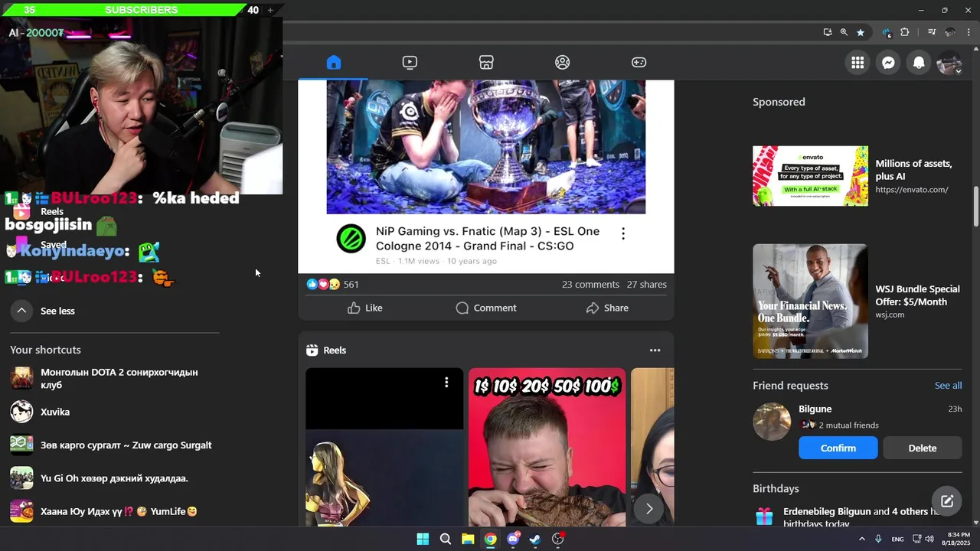Open the Reels section options menu
Image resolution: width=980 pixels, height=551 pixels.
pos(655,350)
